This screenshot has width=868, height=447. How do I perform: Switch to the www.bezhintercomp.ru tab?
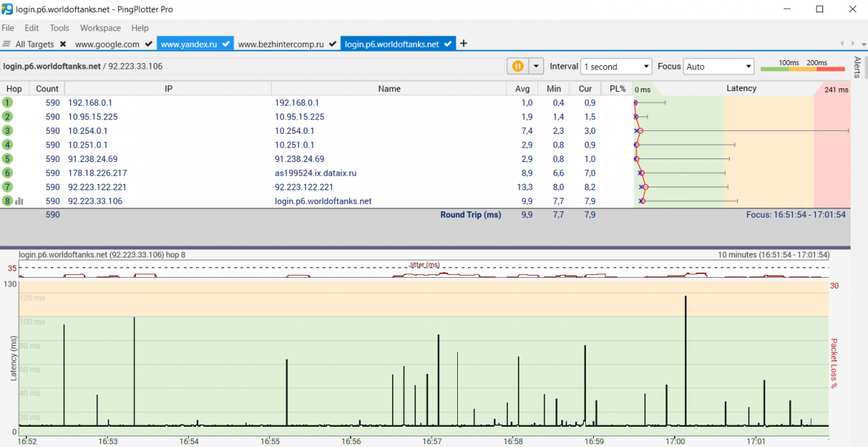(281, 44)
